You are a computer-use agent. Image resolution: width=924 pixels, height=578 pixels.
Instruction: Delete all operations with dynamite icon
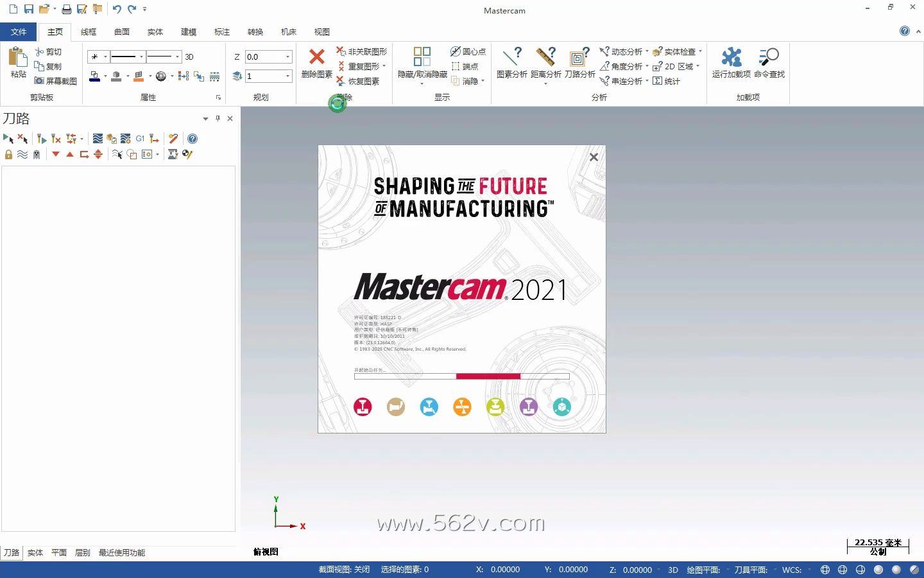[x=173, y=138]
